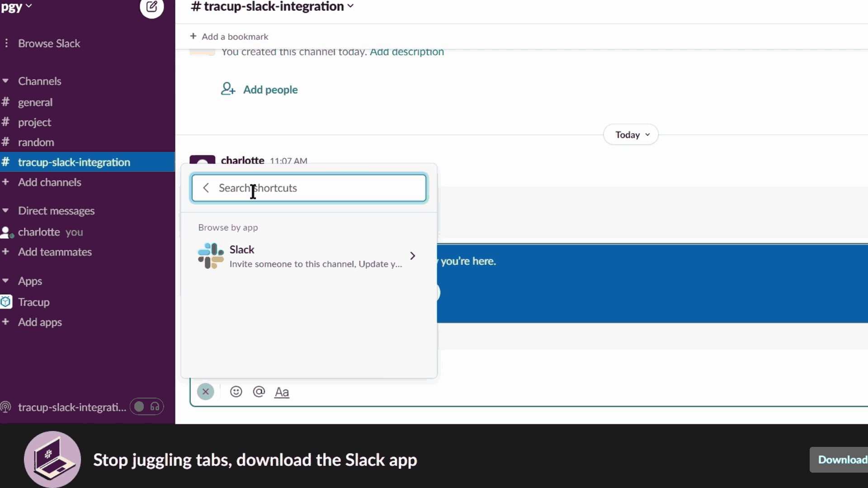The image size is (868, 488).
Task: Click Add description for the channel
Action: coord(406,52)
